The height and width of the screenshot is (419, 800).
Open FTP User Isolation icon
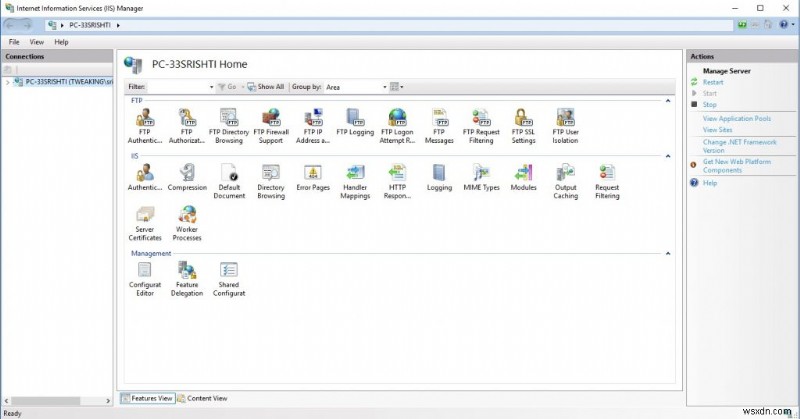(565, 126)
